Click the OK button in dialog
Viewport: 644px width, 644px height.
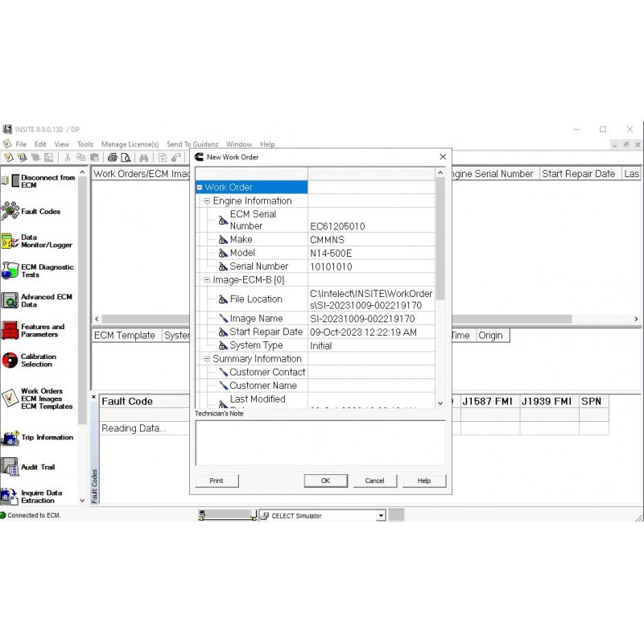[326, 481]
